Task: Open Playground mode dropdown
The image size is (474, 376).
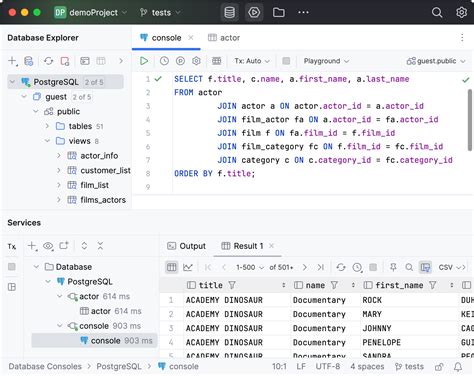Action: (x=326, y=61)
